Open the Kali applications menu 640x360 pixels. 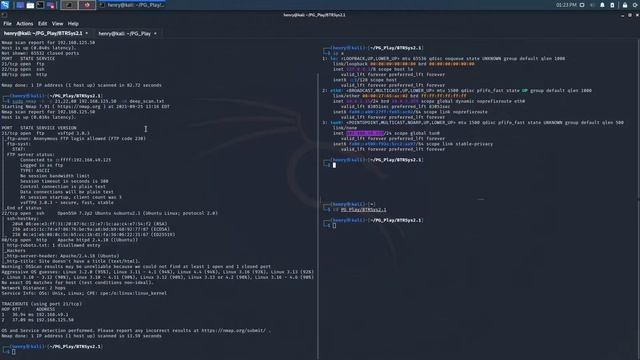(5, 5)
